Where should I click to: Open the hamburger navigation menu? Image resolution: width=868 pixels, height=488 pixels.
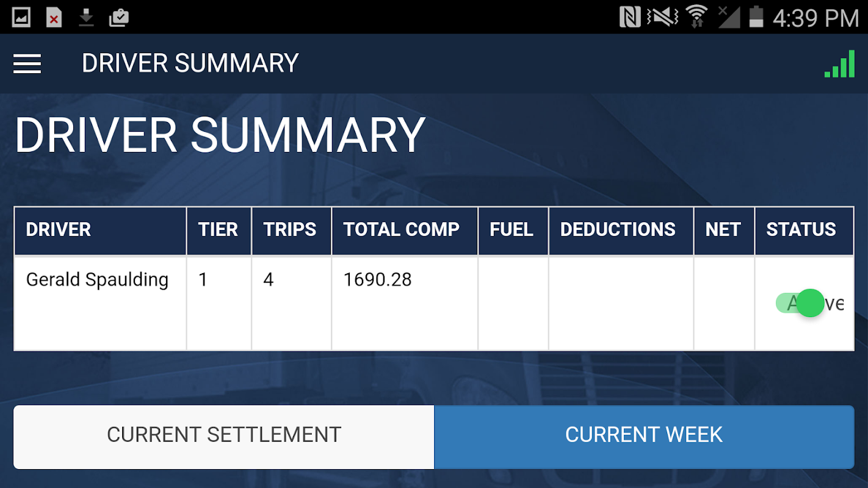point(27,63)
